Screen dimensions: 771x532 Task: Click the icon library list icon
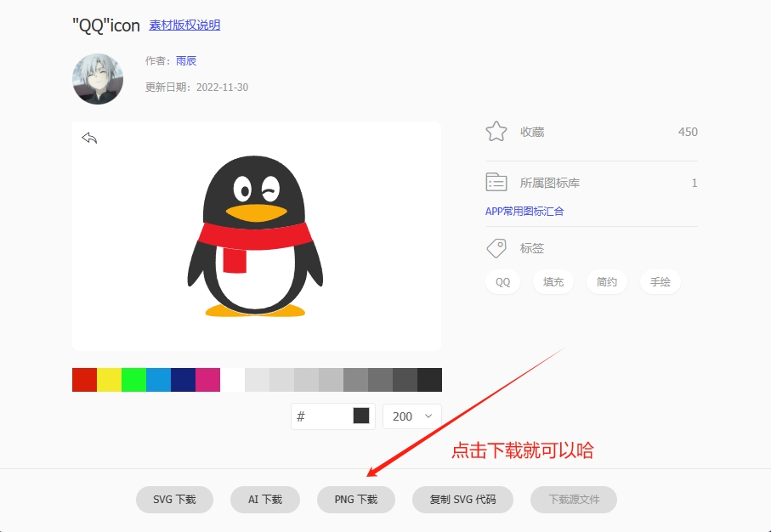pos(496,183)
